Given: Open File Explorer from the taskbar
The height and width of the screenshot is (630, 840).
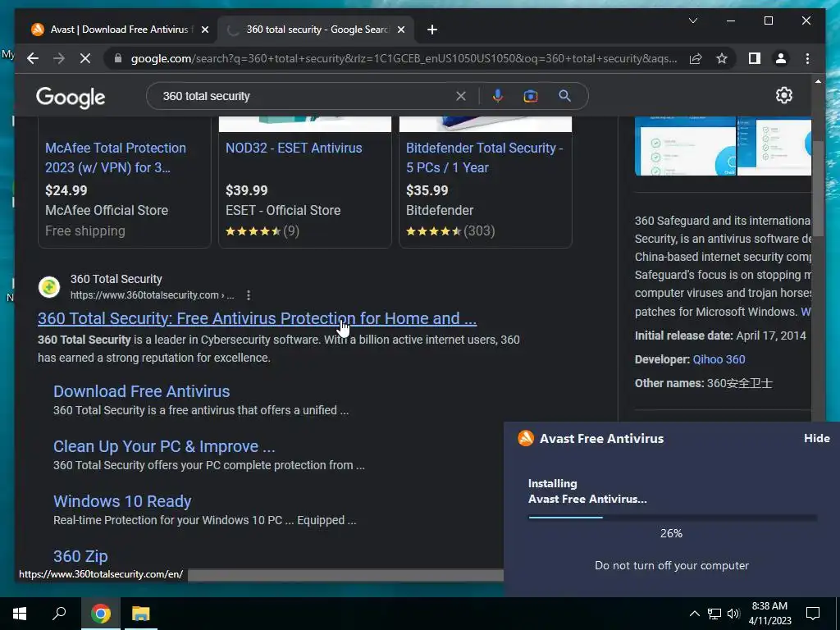Looking at the screenshot, I should point(141,614).
